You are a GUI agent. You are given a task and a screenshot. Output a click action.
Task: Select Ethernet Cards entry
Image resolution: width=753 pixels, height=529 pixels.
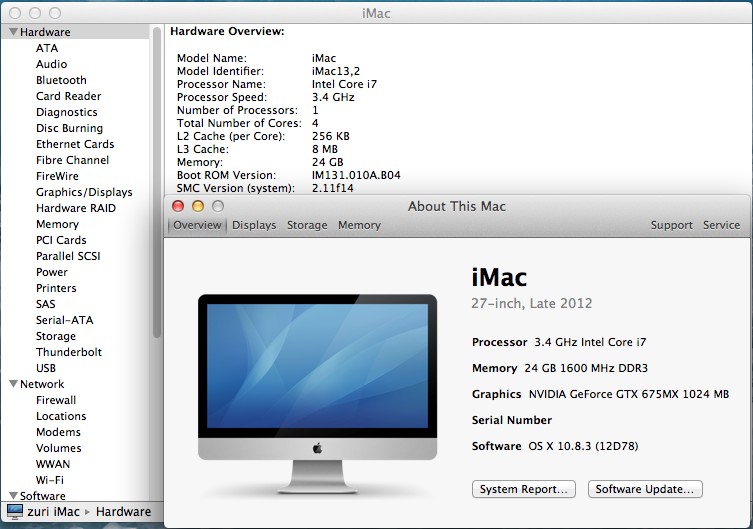(75, 144)
